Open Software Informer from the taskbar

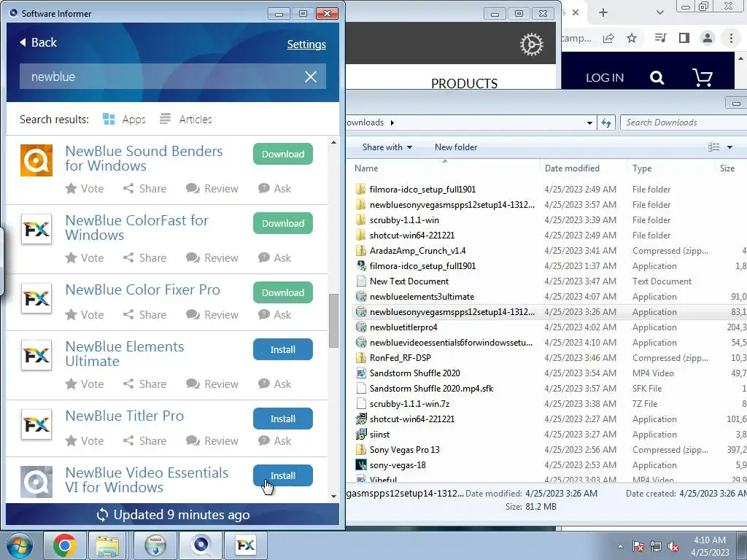[x=200, y=545]
